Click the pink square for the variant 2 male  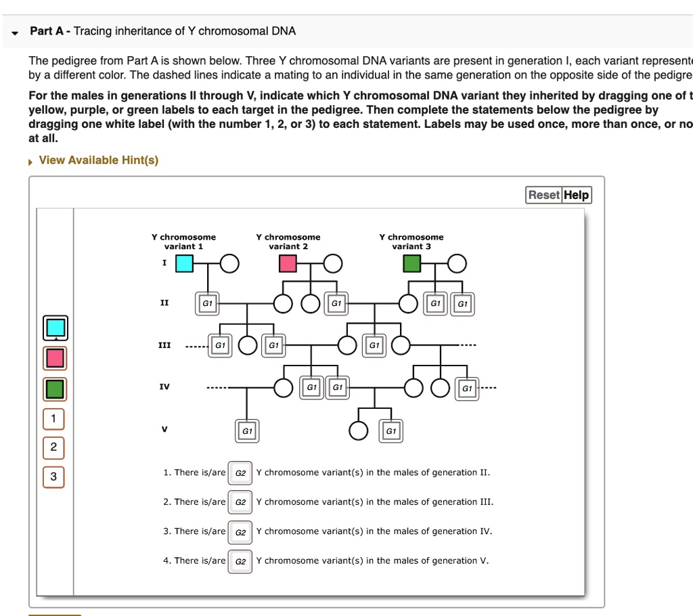(x=288, y=263)
